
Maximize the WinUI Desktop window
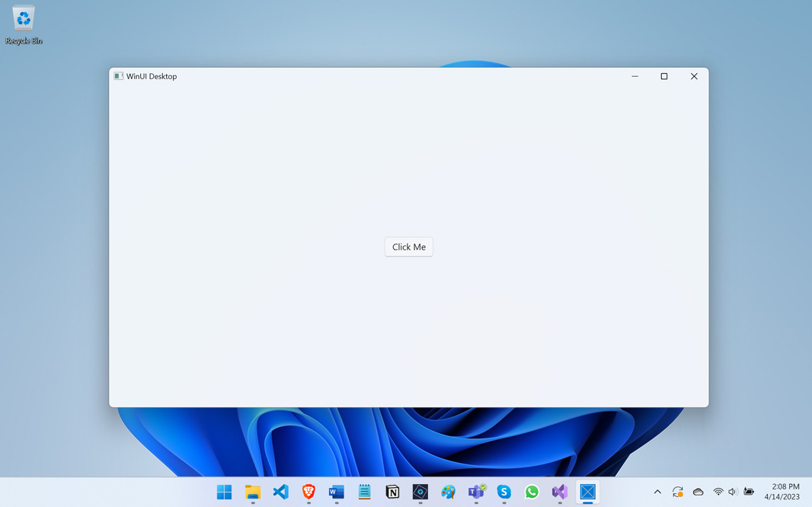pyautogui.click(x=664, y=76)
